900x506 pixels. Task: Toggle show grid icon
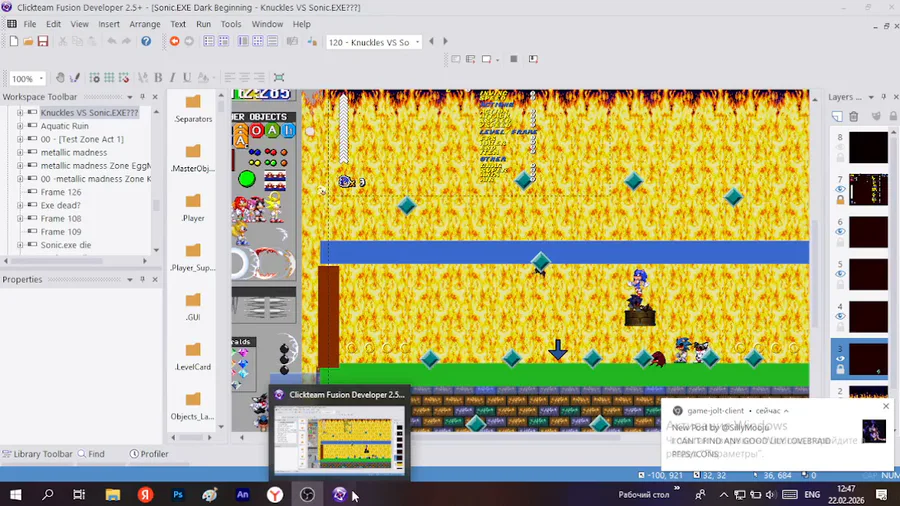pos(109,77)
